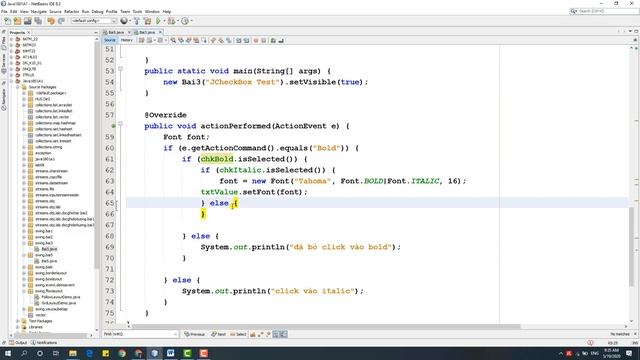Click the Select button in find bar
This screenshot has height=360, width=640.
(238, 334)
